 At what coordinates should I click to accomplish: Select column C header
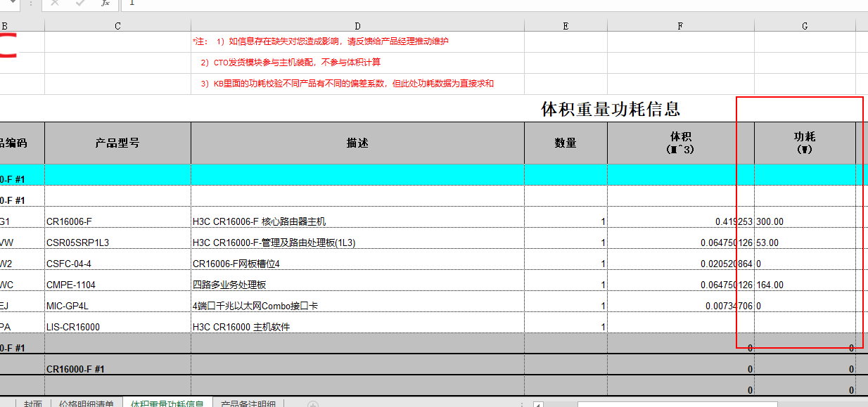click(x=117, y=26)
